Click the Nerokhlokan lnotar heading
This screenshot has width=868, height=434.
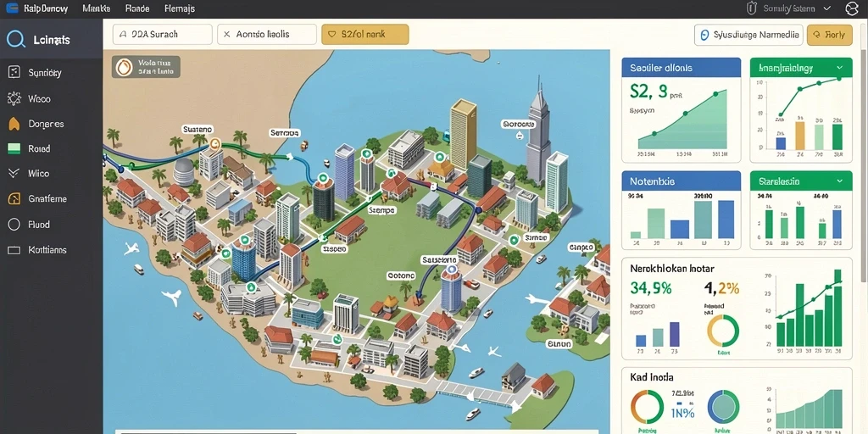[x=672, y=269]
